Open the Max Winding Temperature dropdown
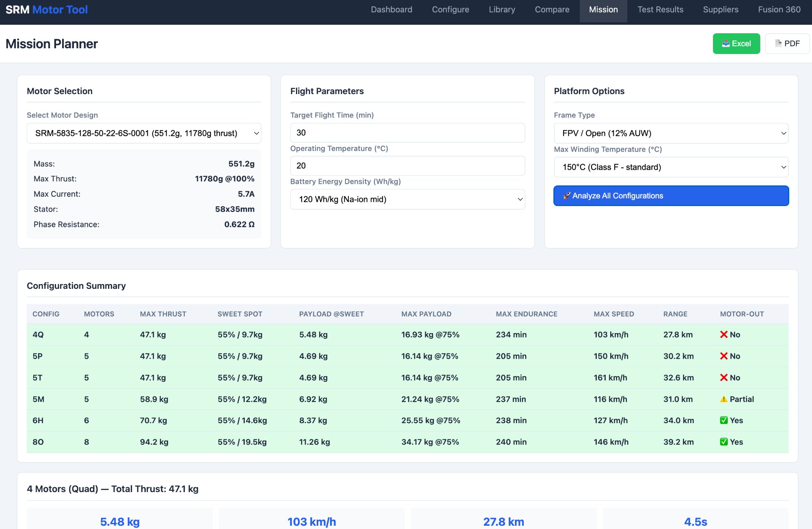Image resolution: width=812 pixels, height=529 pixels. [671, 167]
